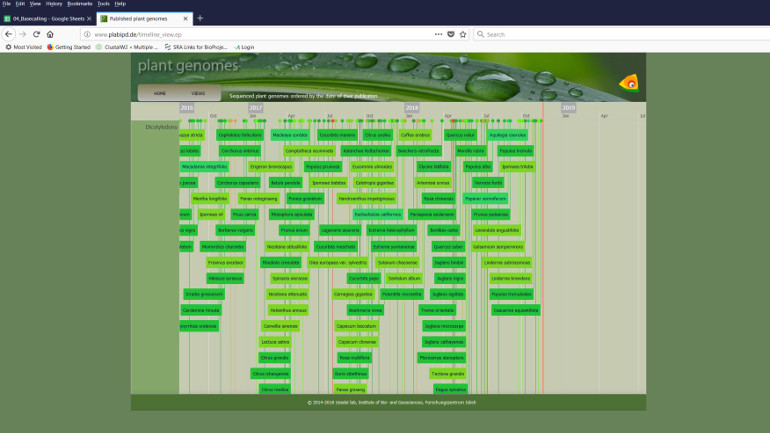Open the Rosa multiflora genome entry
Viewport: 770px width, 433px height.
coord(355,358)
